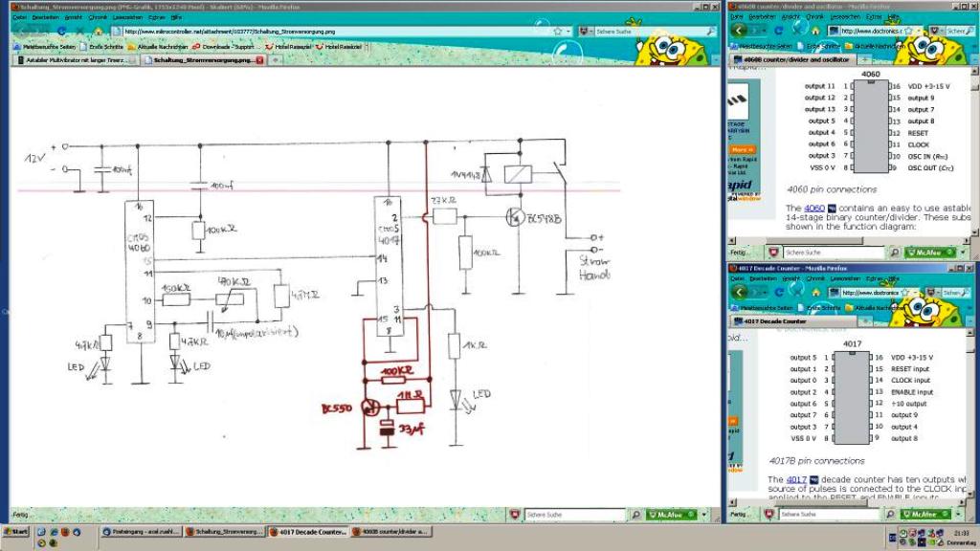Go to home page in the main Firefox window
This screenshot has width=980, height=551.
point(99,31)
